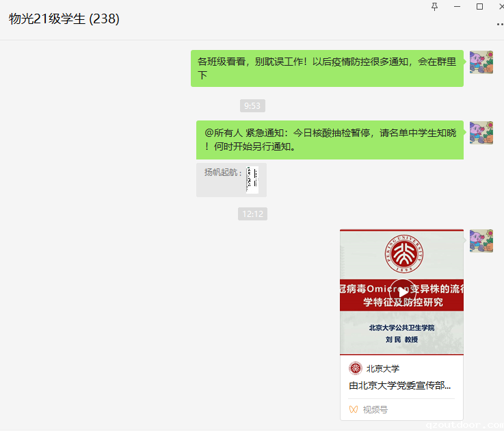Click sender avatar beside first green message
The image size is (504, 436).
point(481,62)
